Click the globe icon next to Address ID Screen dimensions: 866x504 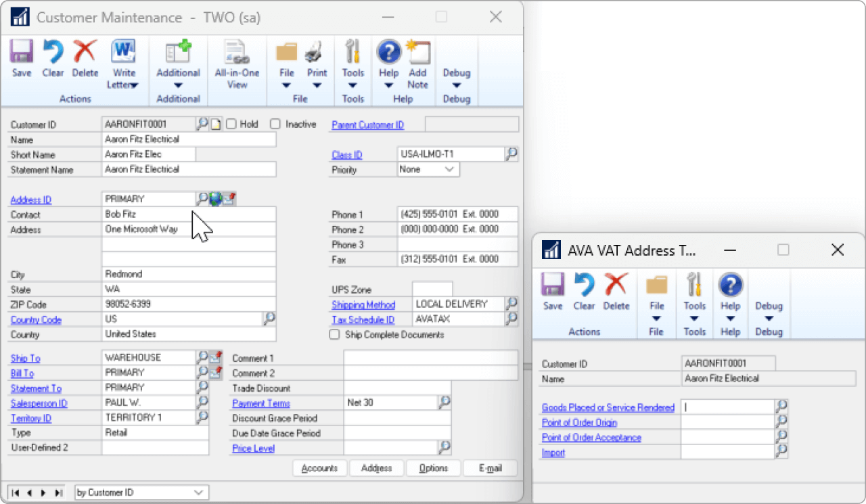pos(216,198)
